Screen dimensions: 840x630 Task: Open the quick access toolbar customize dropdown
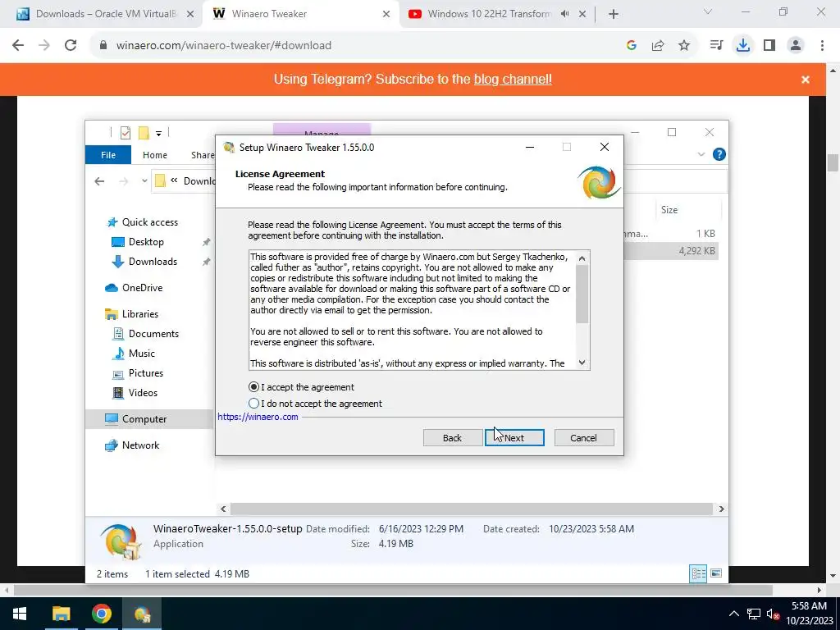pos(158,133)
